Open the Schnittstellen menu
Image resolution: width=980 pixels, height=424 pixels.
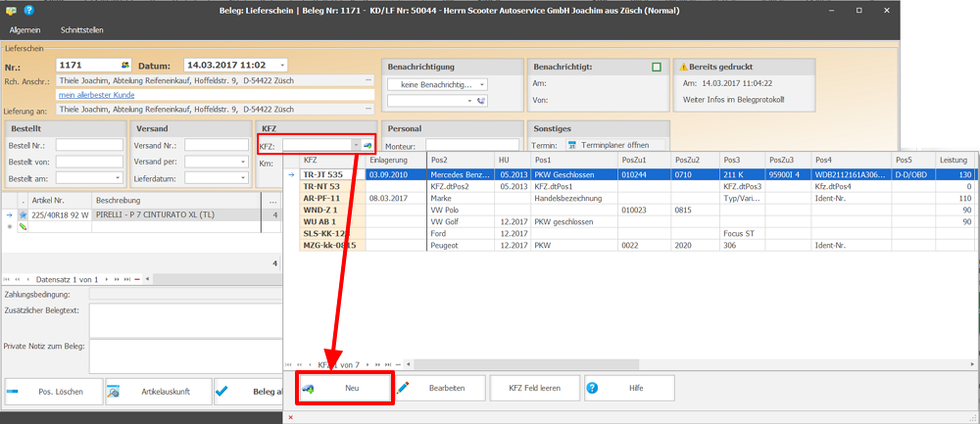(82, 30)
